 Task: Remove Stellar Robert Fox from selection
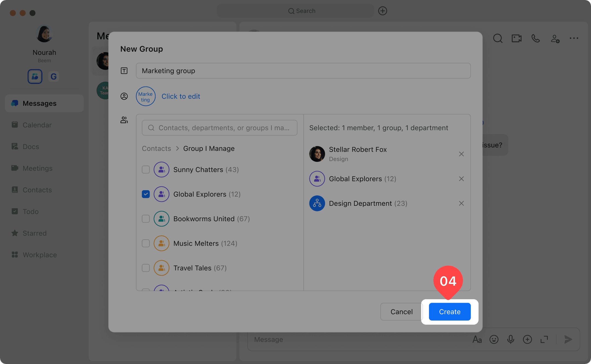461,154
